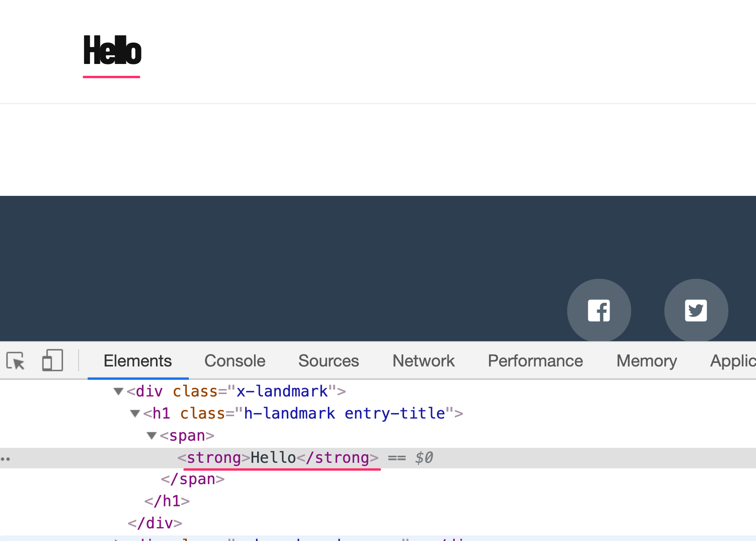Viewport: 756px width, 541px height.
Task: Open the Console tab
Action: pyautogui.click(x=235, y=361)
